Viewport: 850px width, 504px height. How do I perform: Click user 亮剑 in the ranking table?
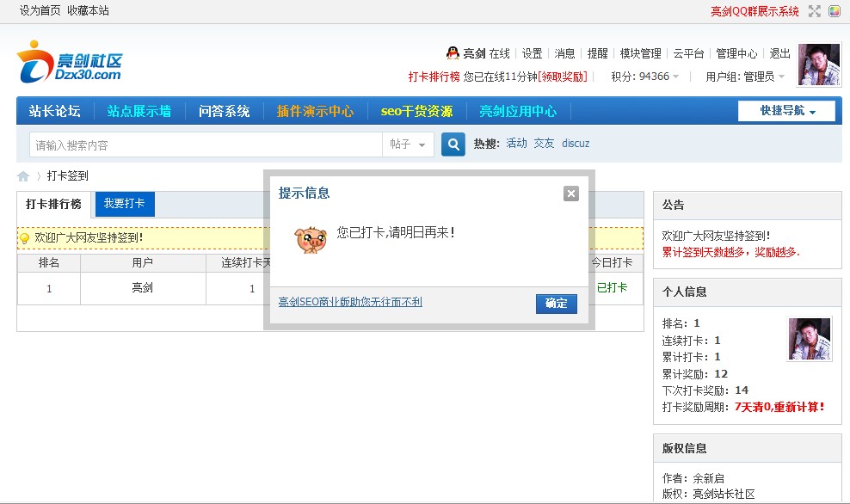[143, 288]
